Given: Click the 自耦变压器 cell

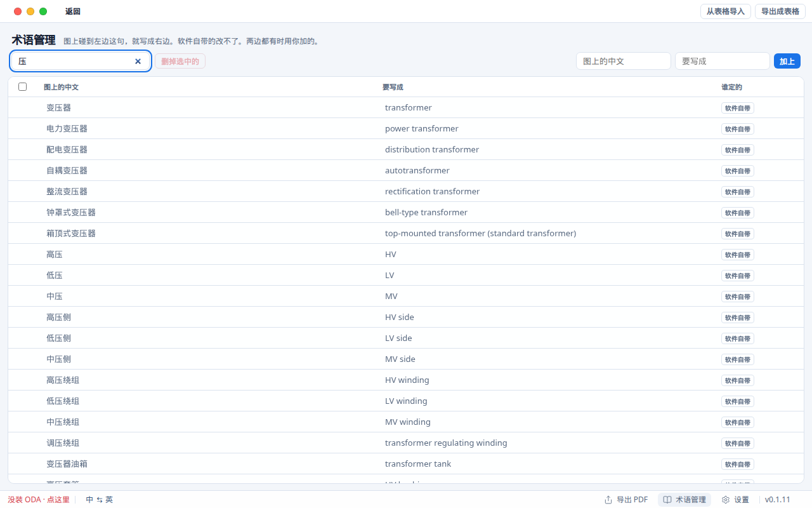Looking at the screenshot, I should [x=67, y=170].
